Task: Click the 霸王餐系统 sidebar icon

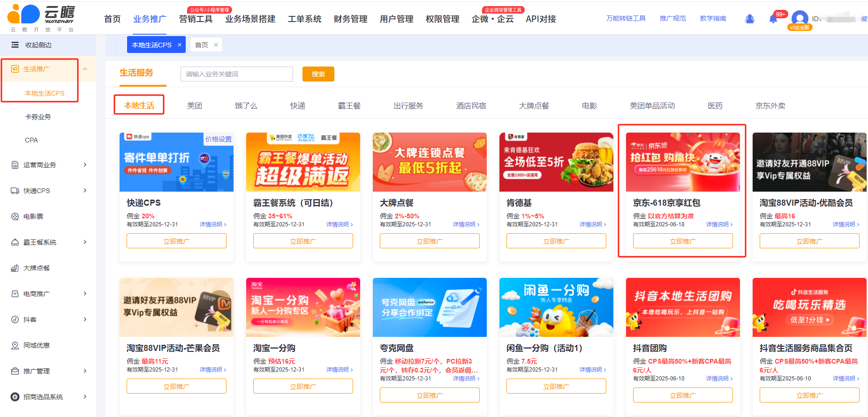Action: click(15, 242)
